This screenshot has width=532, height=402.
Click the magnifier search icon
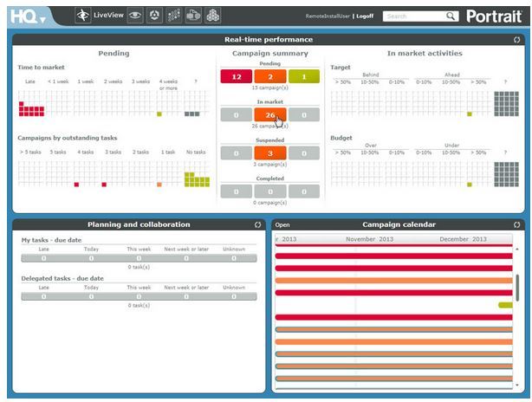click(x=451, y=16)
